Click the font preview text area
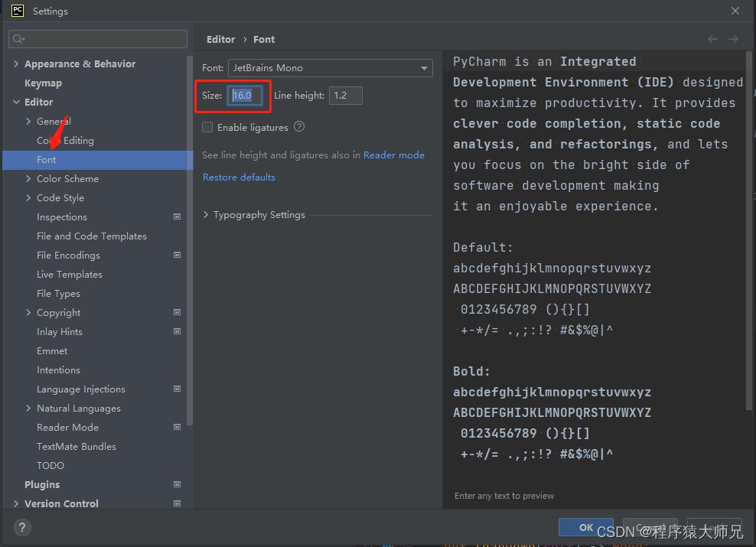 594,270
